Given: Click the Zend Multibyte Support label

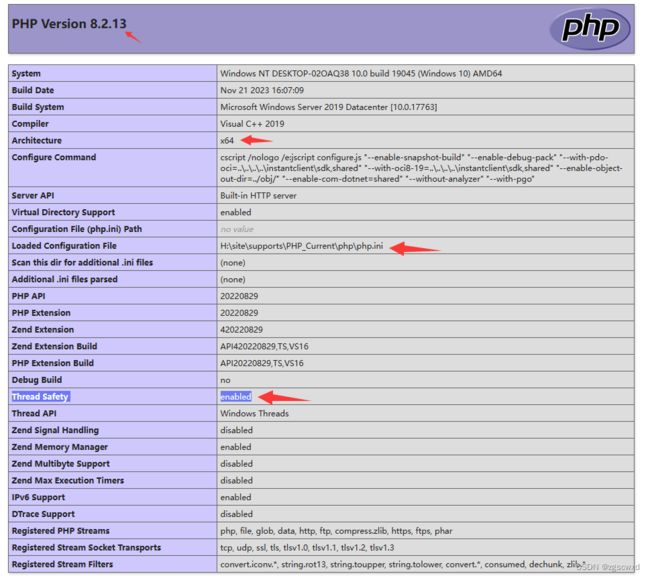Looking at the screenshot, I should 61,464.
